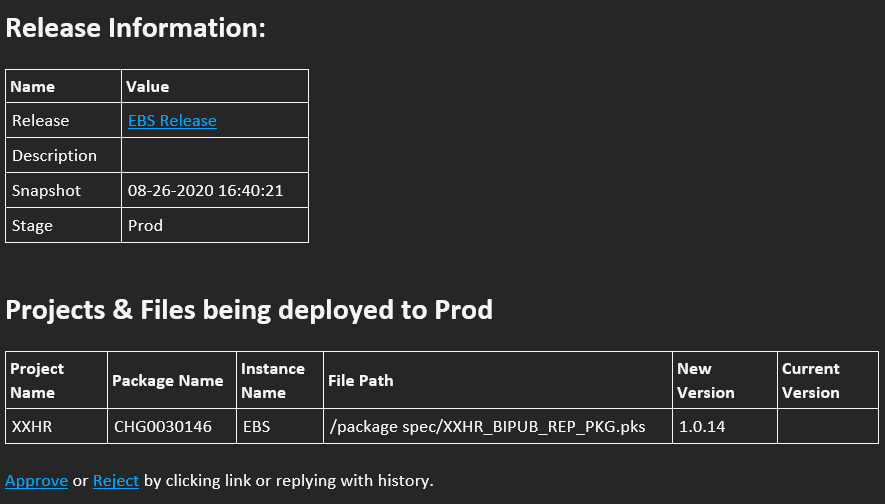Image resolution: width=885 pixels, height=504 pixels.
Task: Click the empty Current Version cell
Action: [828, 426]
